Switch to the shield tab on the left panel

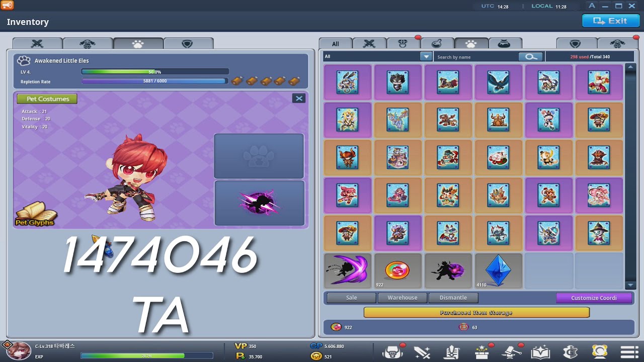click(x=188, y=44)
